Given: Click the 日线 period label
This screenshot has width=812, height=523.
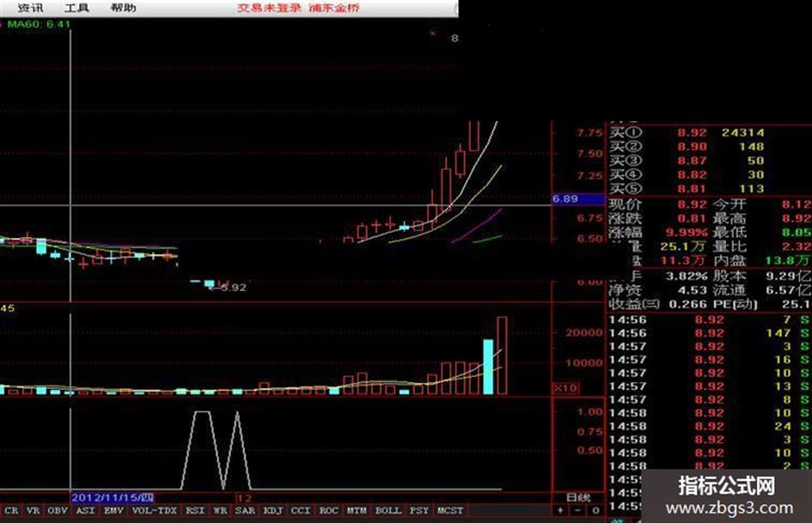Looking at the screenshot, I should coord(578,497).
